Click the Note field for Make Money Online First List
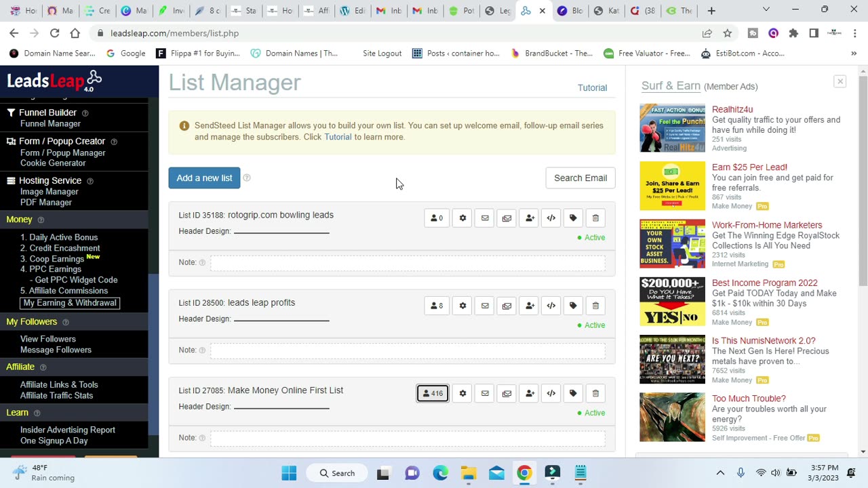Screen dimensions: 868x488 click(408, 438)
